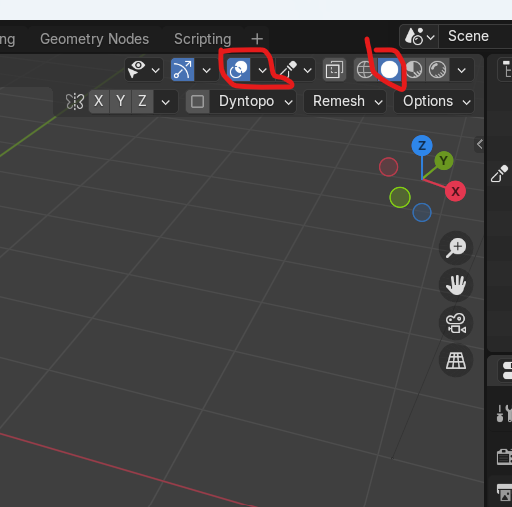The height and width of the screenshot is (507, 512).
Task: Click the X-ray toggle icon
Action: [x=334, y=70]
